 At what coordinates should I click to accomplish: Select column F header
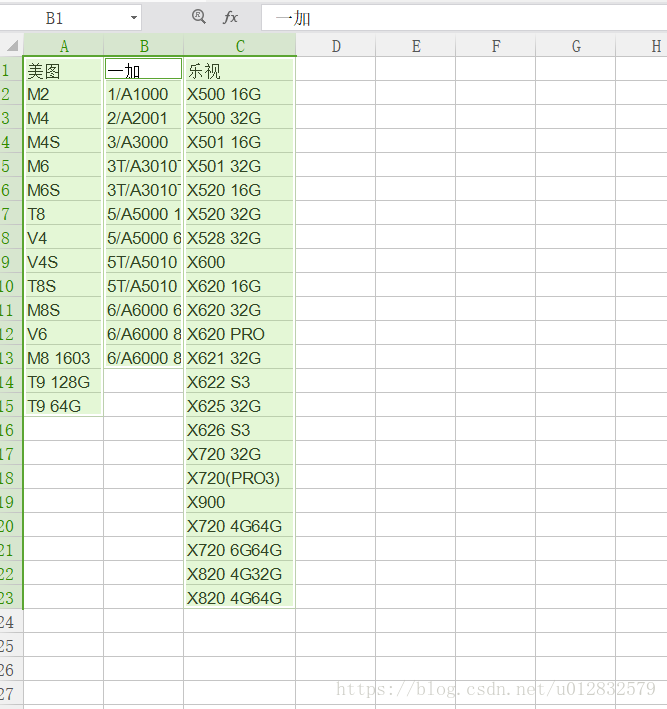[496, 46]
